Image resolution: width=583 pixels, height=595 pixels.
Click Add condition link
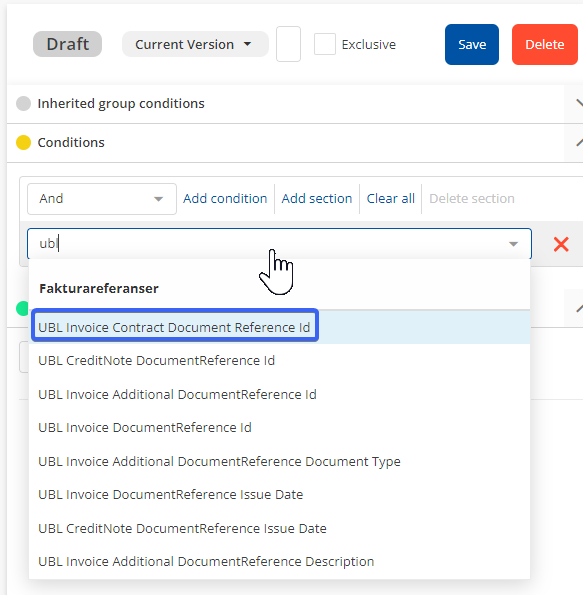[x=225, y=199]
